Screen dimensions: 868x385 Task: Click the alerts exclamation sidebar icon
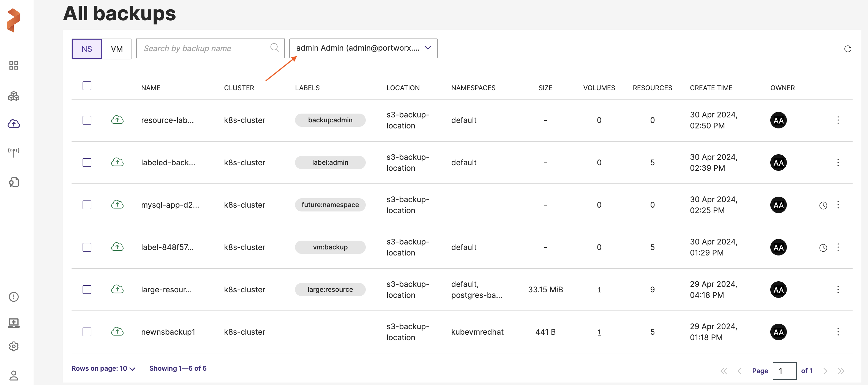point(13,297)
